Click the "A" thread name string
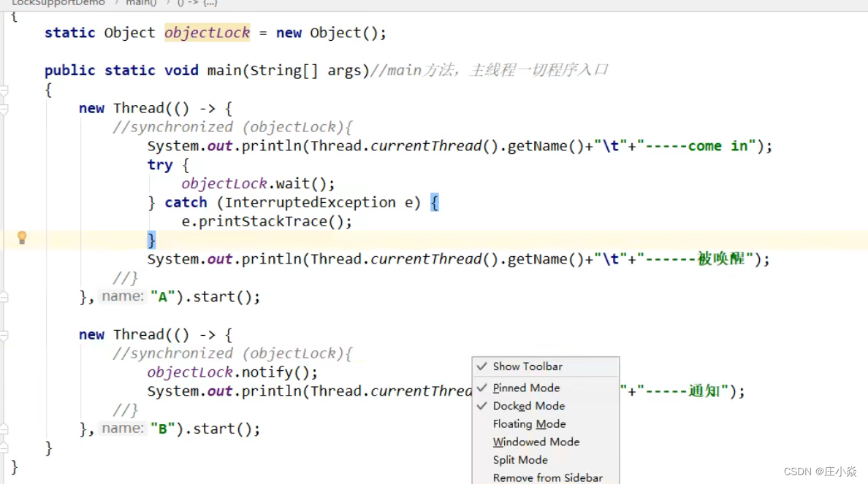 point(163,297)
